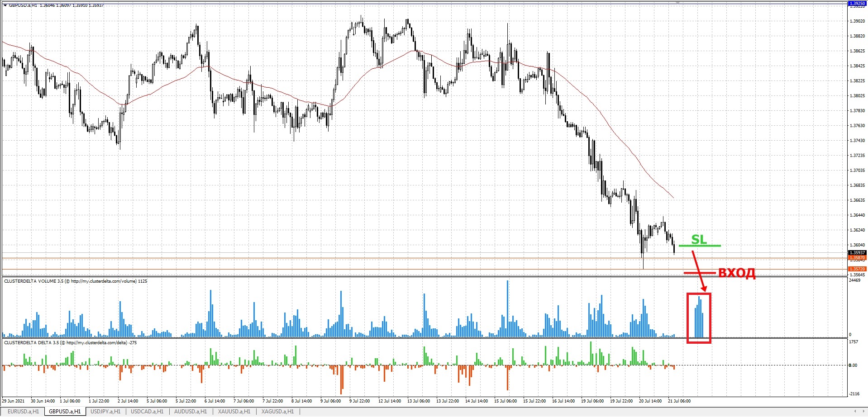The image size is (868, 417).
Task: Switch to the AUDUSD.a,H1 tab
Action: pyautogui.click(x=191, y=412)
